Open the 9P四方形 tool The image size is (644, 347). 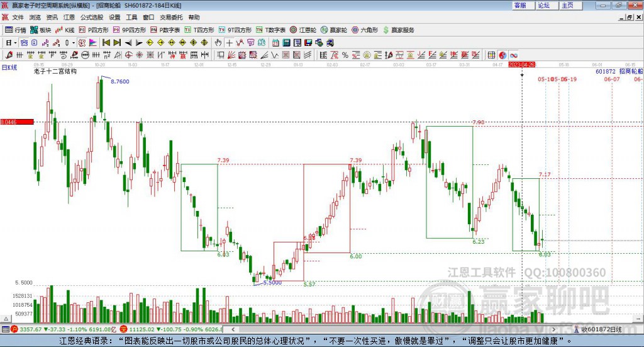[x=130, y=30]
